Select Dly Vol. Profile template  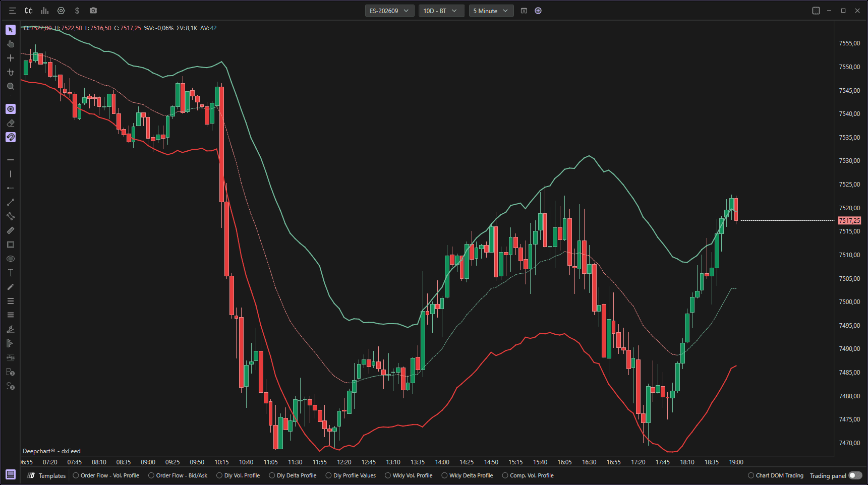238,475
